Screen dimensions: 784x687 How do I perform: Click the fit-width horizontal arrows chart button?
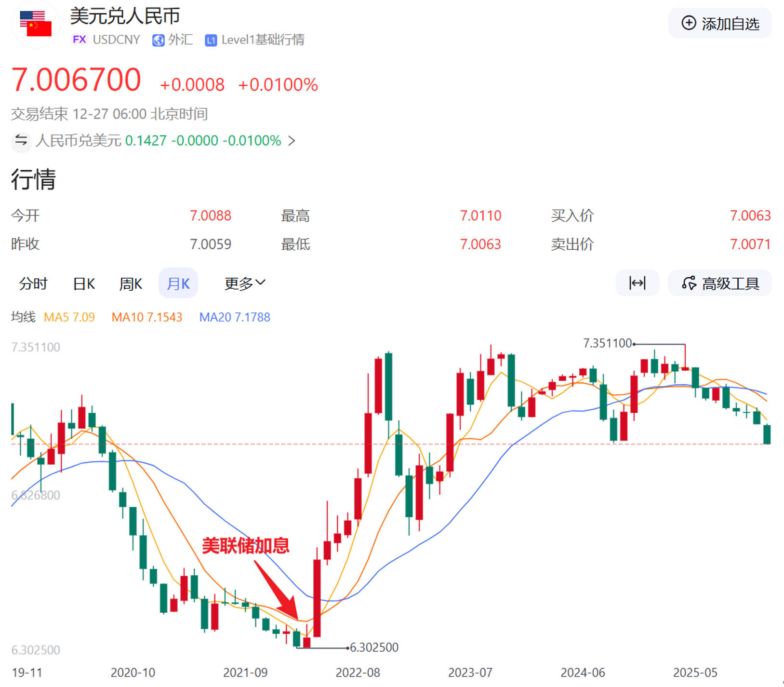pos(637,283)
